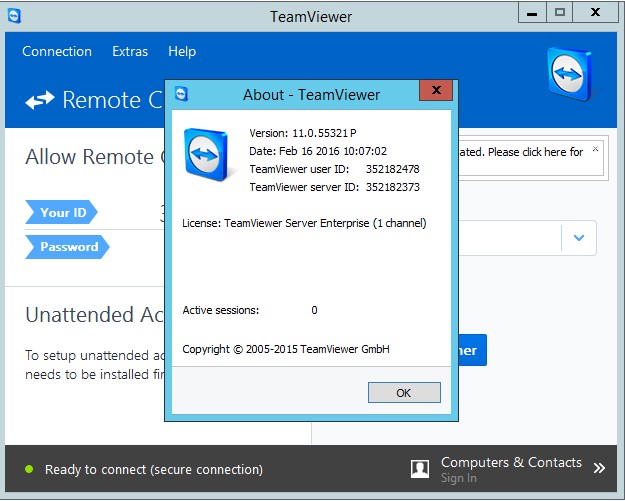Expand the partner ID dropdown arrow
Image resolution: width=625 pixels, height=501 pixels.
pos(579,238)
